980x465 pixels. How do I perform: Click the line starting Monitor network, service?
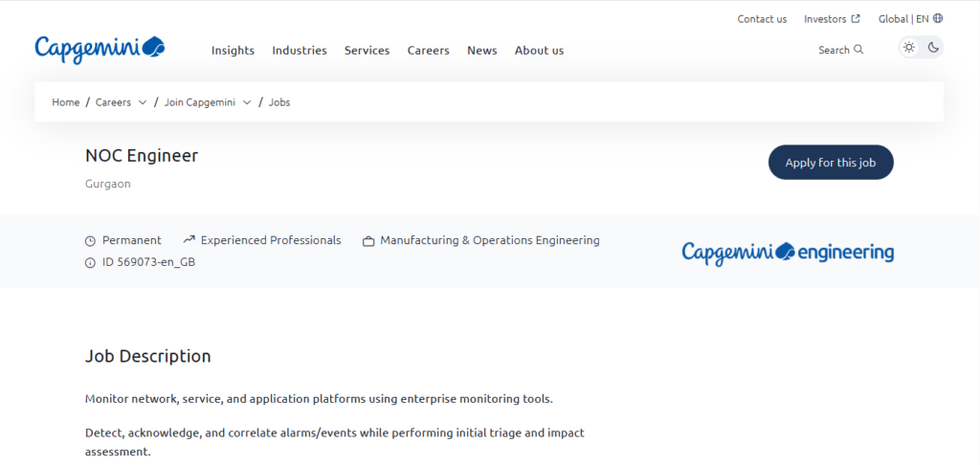point(319,399)
